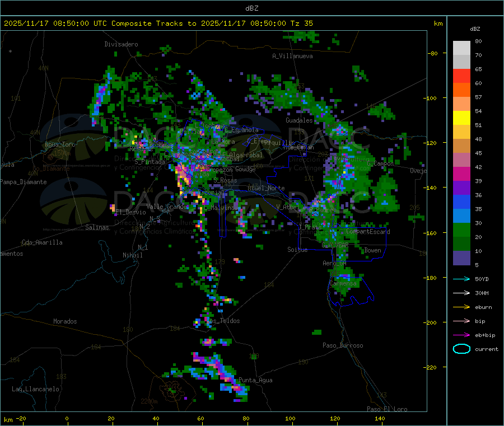Click the 'Algarrobal' map label
Screen dimensions: 504x426
tap(246, 155)
